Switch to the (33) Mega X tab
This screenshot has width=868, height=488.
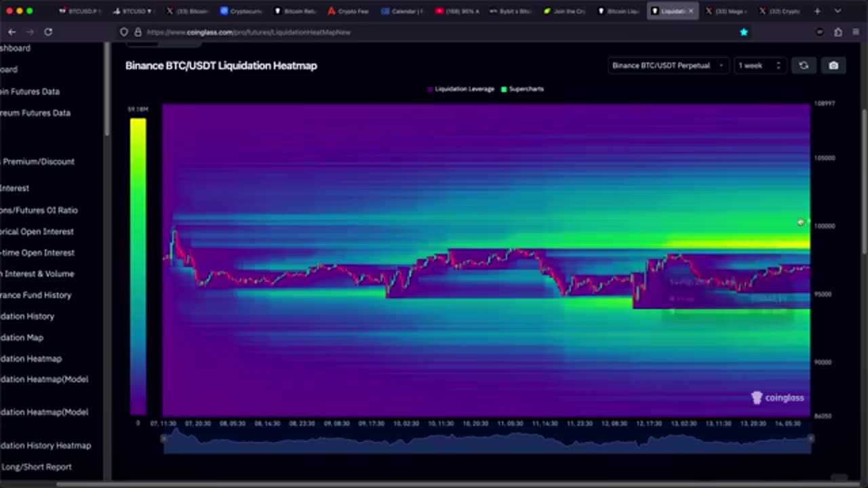[727, 11]
